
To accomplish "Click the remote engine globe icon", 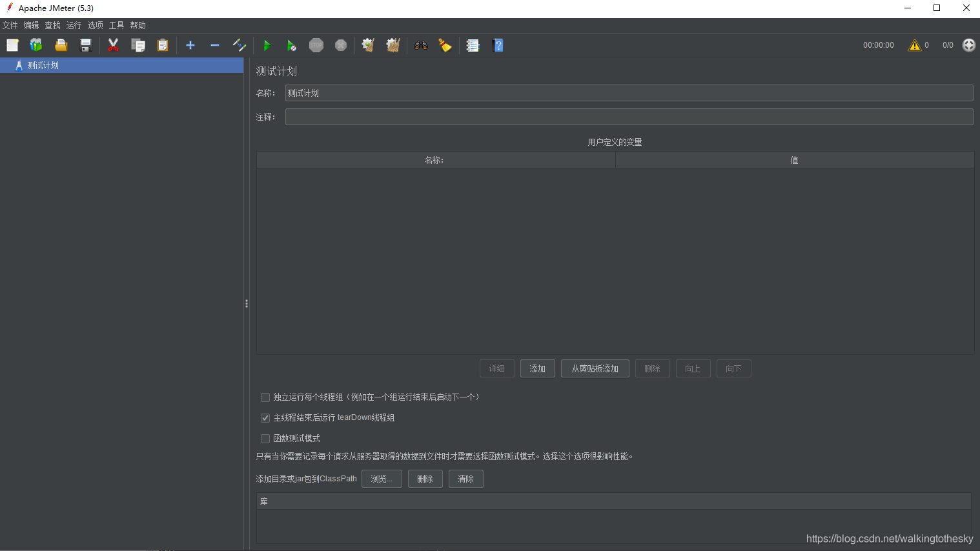I will pyautogui.click(x=969, y=45).
